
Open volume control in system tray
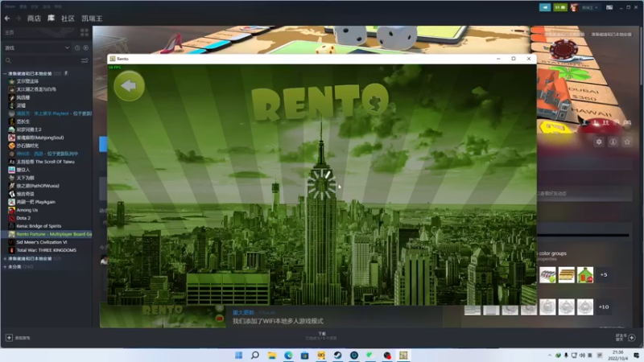pyautogui.click(x=582, y=356)
